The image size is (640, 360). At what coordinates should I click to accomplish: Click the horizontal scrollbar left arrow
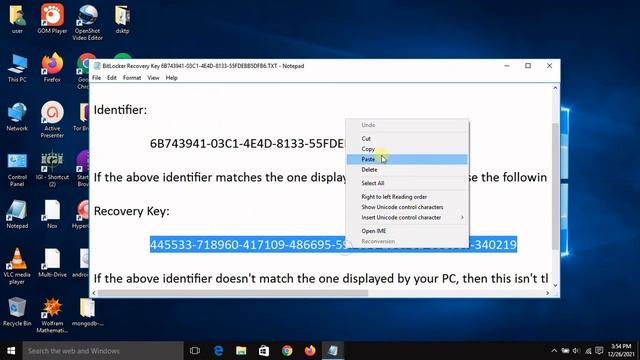tap(94, 293)
